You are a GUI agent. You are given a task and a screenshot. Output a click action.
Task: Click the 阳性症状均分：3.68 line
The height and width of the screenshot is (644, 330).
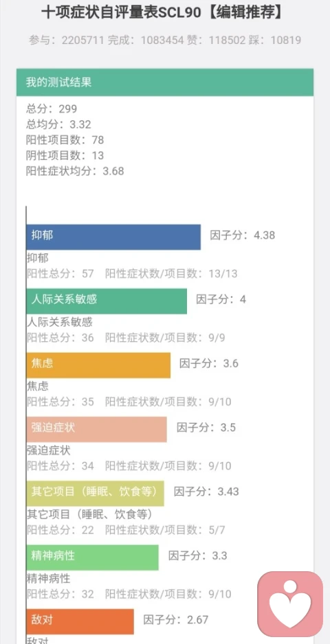tap(75, 171)
